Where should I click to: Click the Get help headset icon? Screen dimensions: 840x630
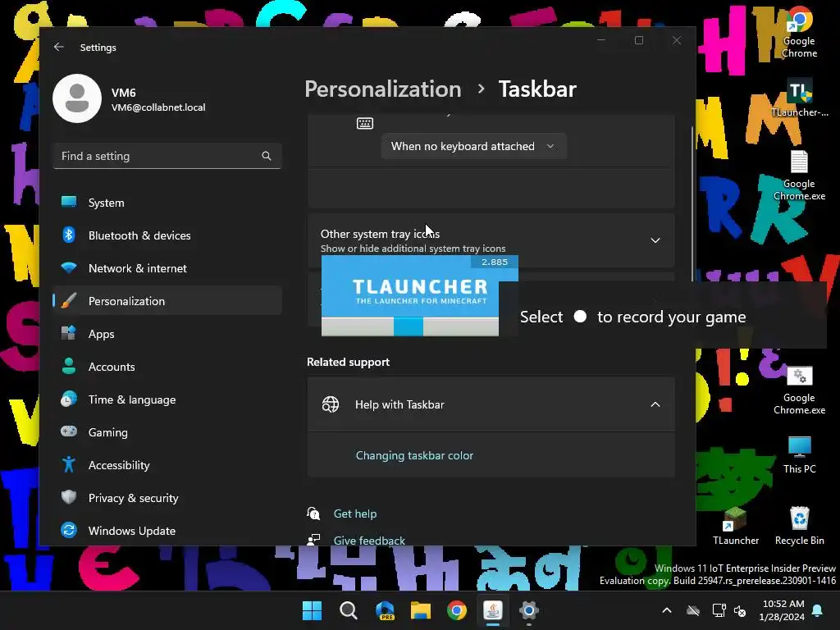tap(313, 514)
